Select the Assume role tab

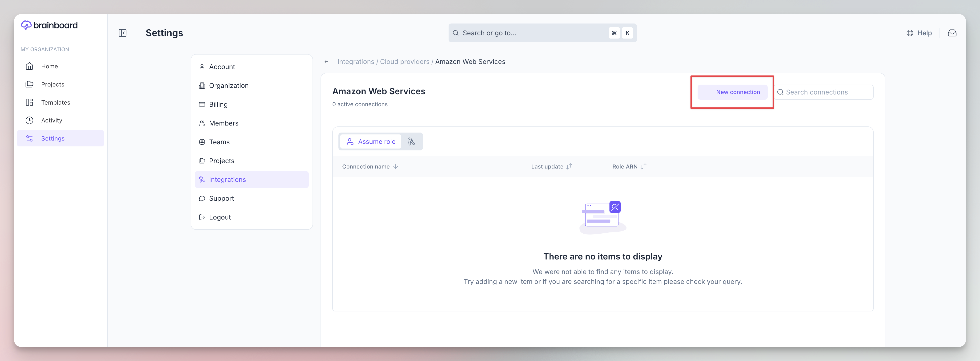(x=371, y=141)
